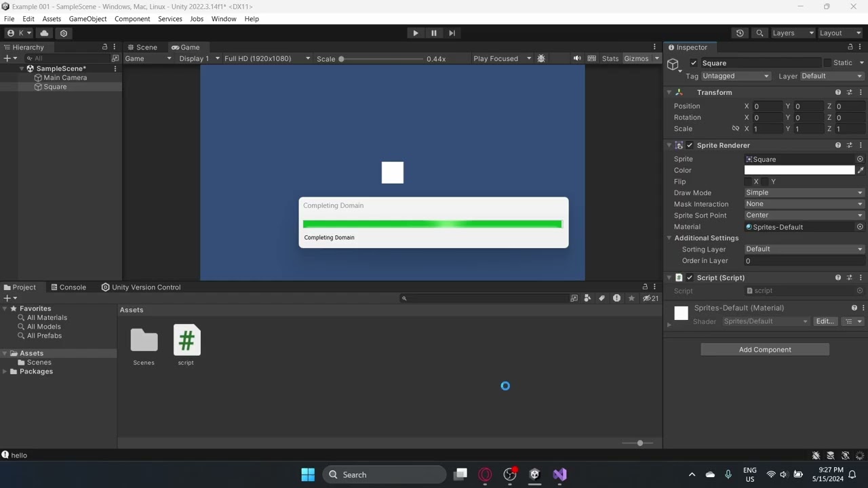Open Search by Label icon in Project
This screenshot has width=868, height=488.
tap(601, 298)
